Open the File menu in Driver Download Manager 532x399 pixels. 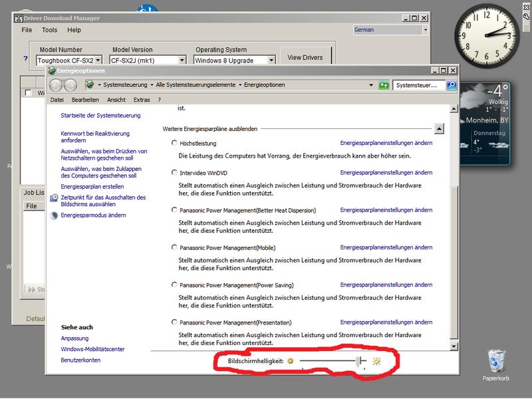(x=27, y=30)
